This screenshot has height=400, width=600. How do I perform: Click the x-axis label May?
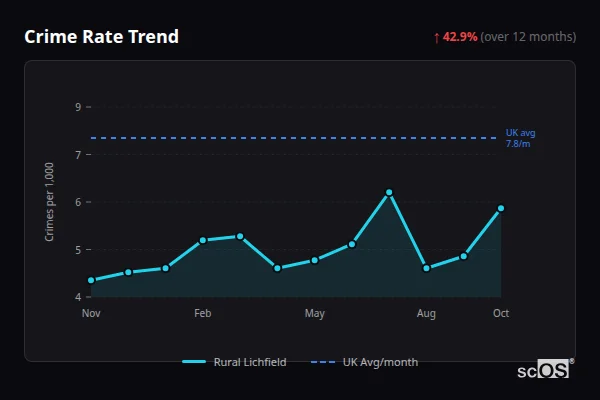click(315, 313)
